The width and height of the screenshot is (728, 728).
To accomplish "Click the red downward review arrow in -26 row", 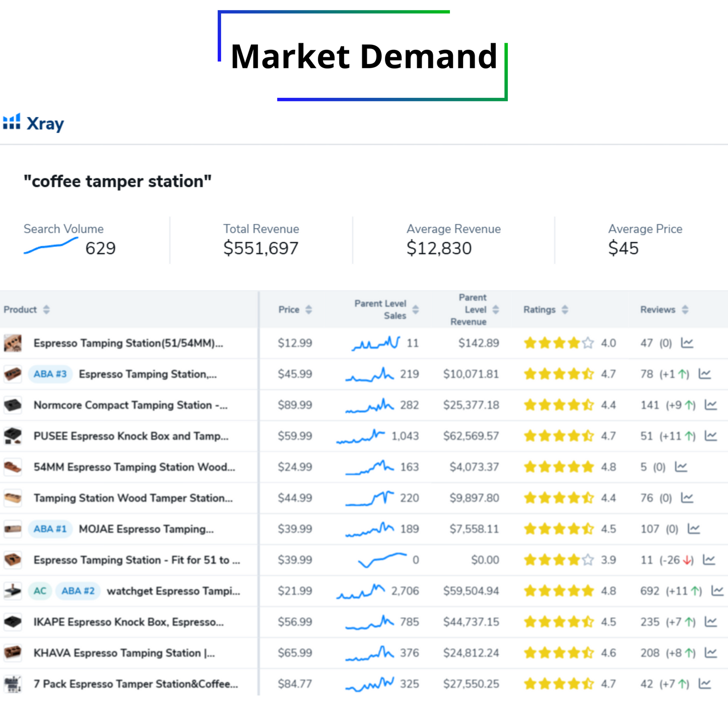I will point(687,560).
